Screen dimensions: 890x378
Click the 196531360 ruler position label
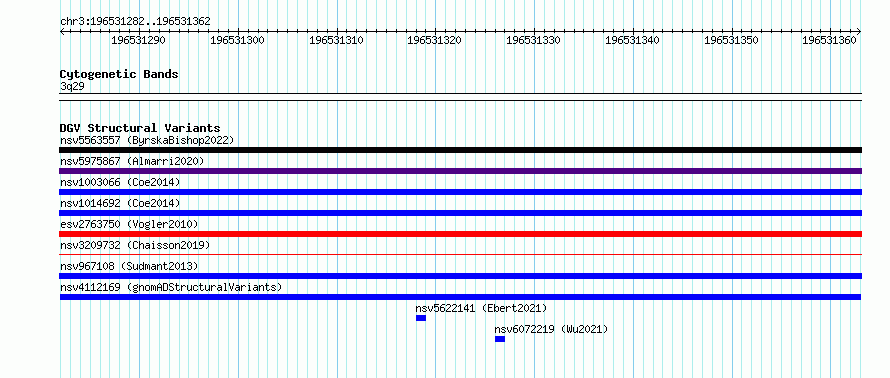pyautogui.click(x=829, y=40)
